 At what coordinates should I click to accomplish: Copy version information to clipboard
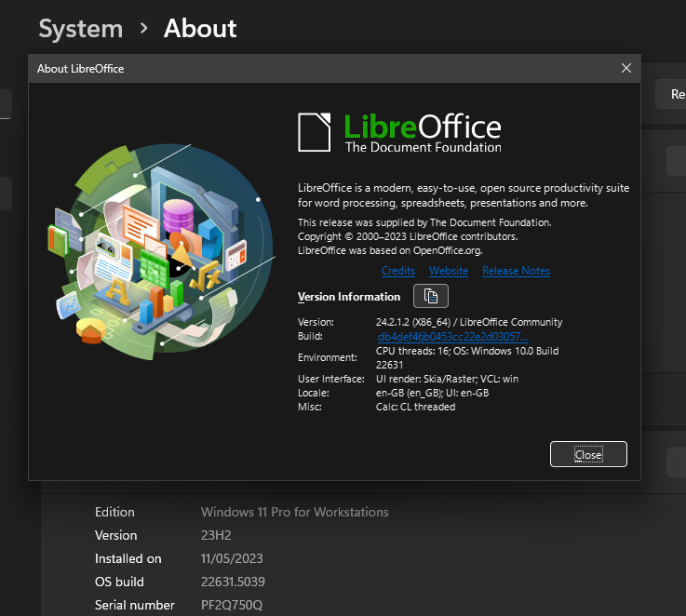[x=431, y=296]
